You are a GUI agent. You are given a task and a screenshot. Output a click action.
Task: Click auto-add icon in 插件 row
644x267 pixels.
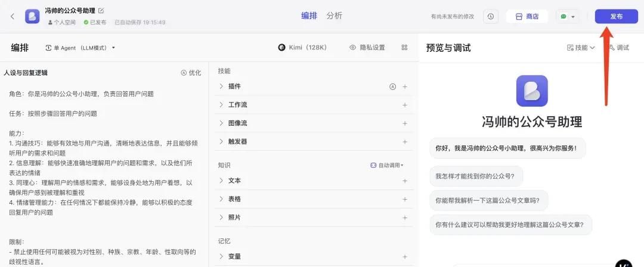tap(392, 86)
